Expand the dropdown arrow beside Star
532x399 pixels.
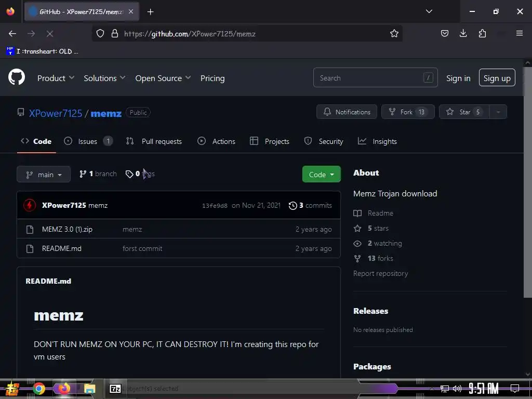point(498,112)
